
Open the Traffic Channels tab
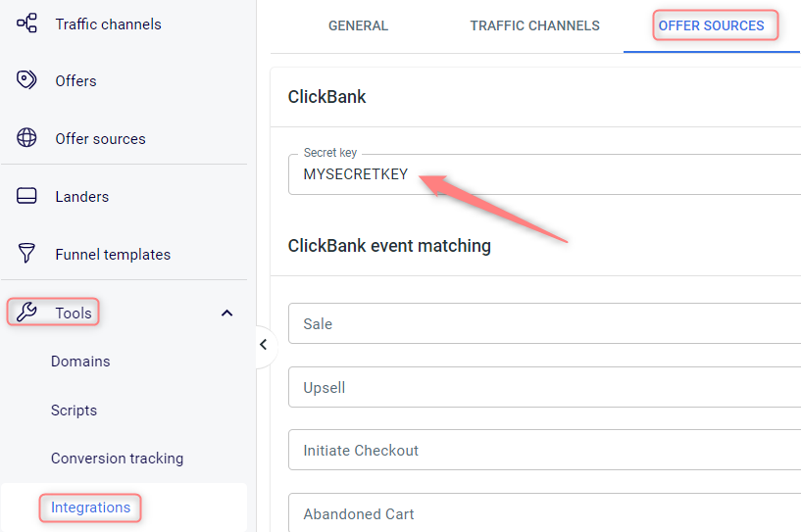click(535, 26)
